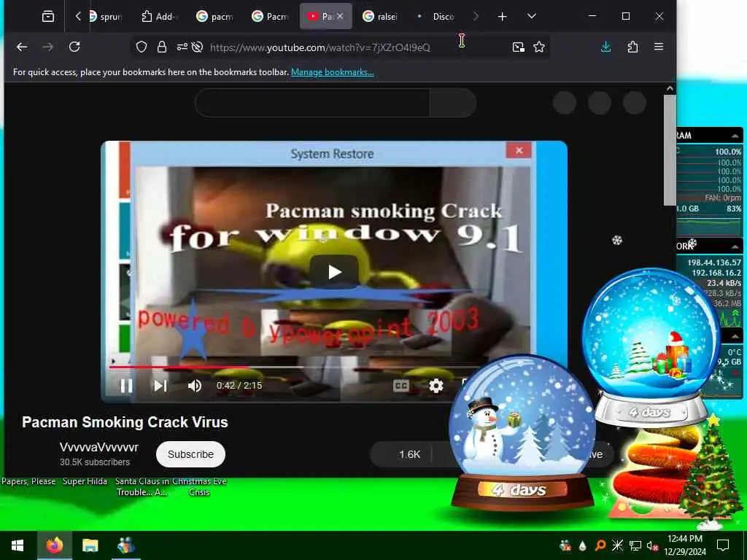747x560 pixels.
Task: Click the muted speaker tray icon
Action: (652, 545)
